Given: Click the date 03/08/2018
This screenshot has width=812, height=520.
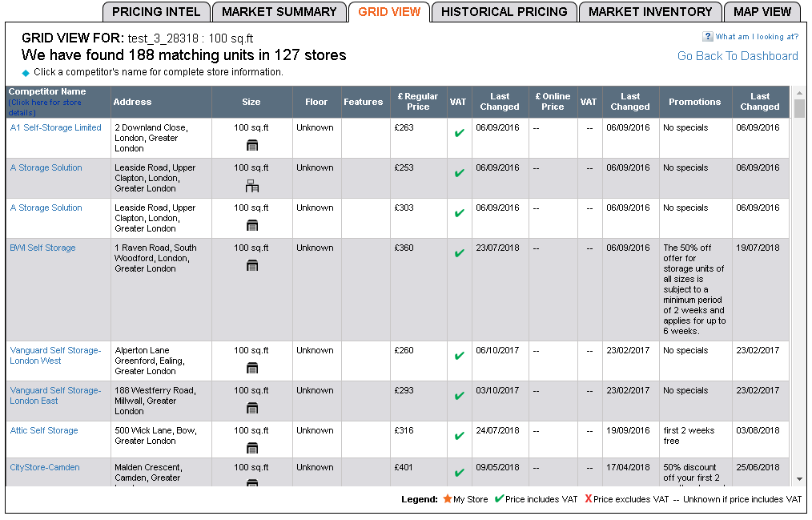Looking at the screenshot, I should (758, 430).
